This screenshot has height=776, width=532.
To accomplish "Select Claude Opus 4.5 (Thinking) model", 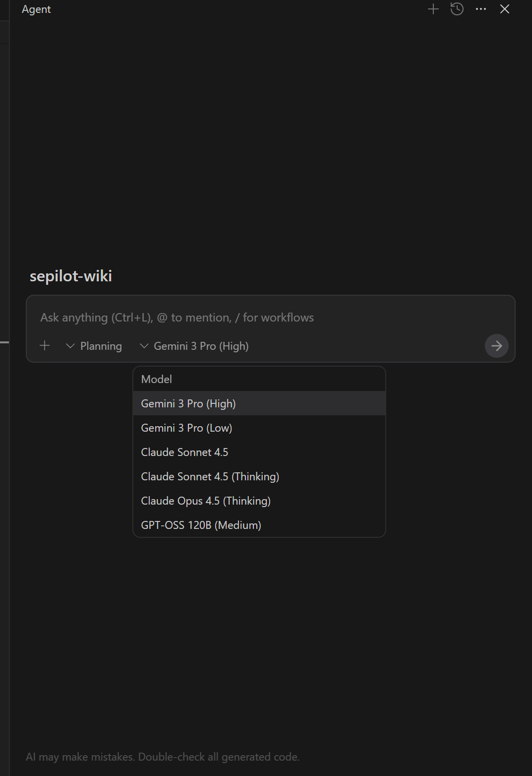I will tap(206, 501).
